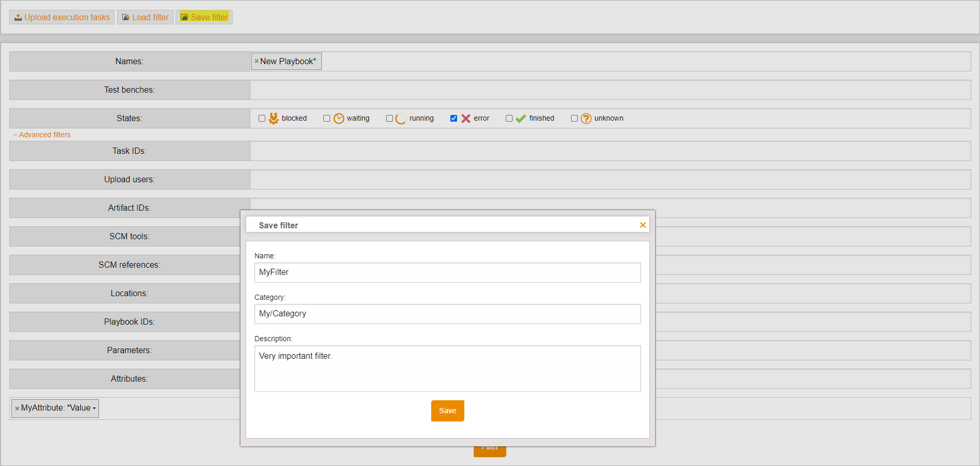Click the finished green checkmark icon
The height and width of the screenshot is (466, 980).
[521, 118]
